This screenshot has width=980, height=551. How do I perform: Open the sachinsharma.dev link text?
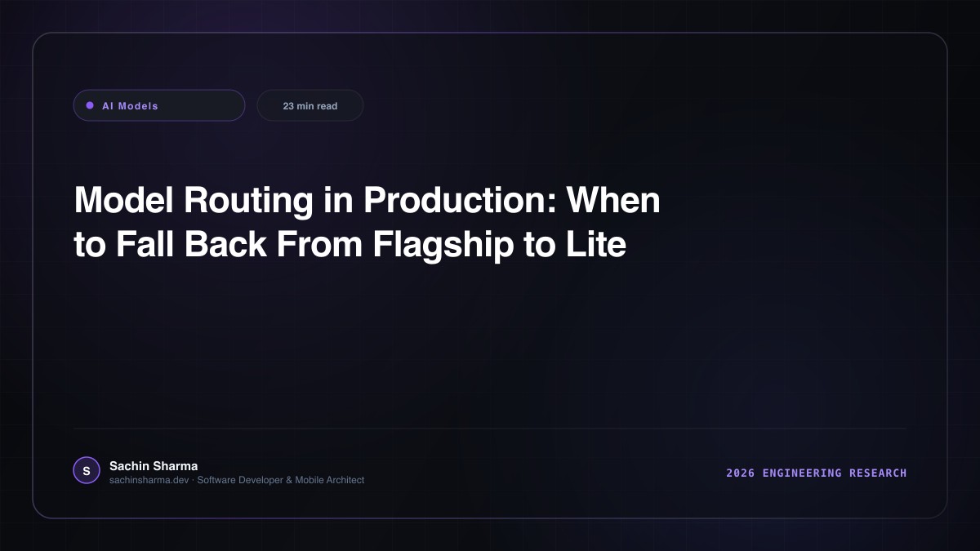coord(150,479)
